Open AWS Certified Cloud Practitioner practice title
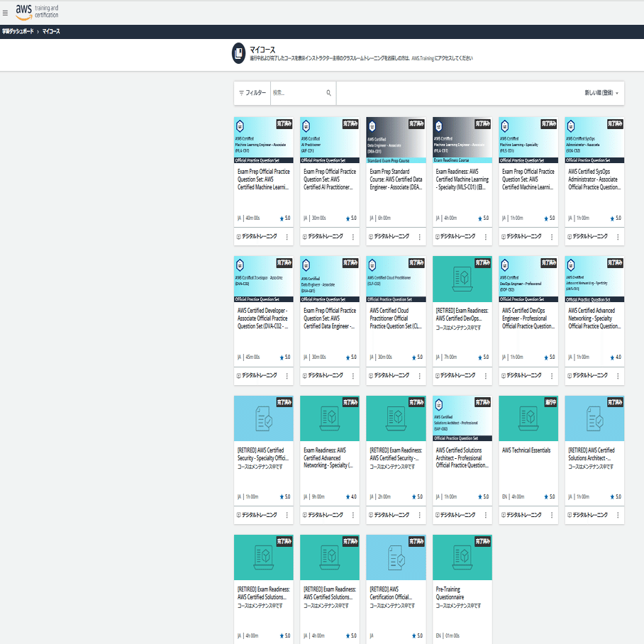This screenshot has width=644, height=644. click(x=396, y=318)
